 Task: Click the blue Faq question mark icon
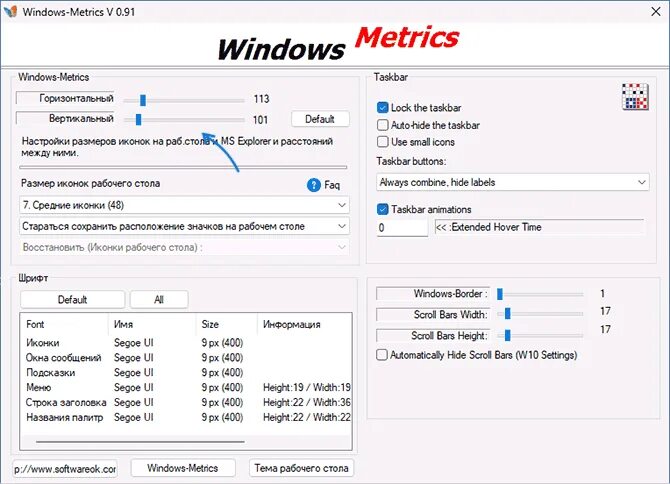point(314,185)
